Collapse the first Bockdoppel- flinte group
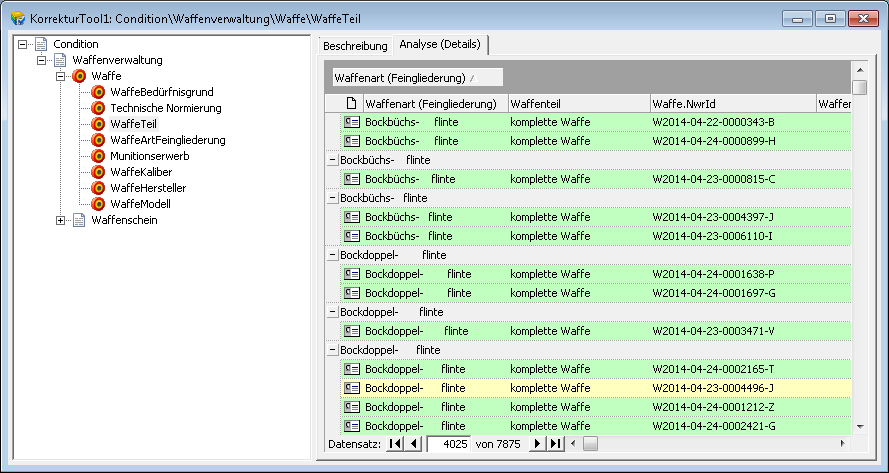Screen dimensions: 889x473 332,255
